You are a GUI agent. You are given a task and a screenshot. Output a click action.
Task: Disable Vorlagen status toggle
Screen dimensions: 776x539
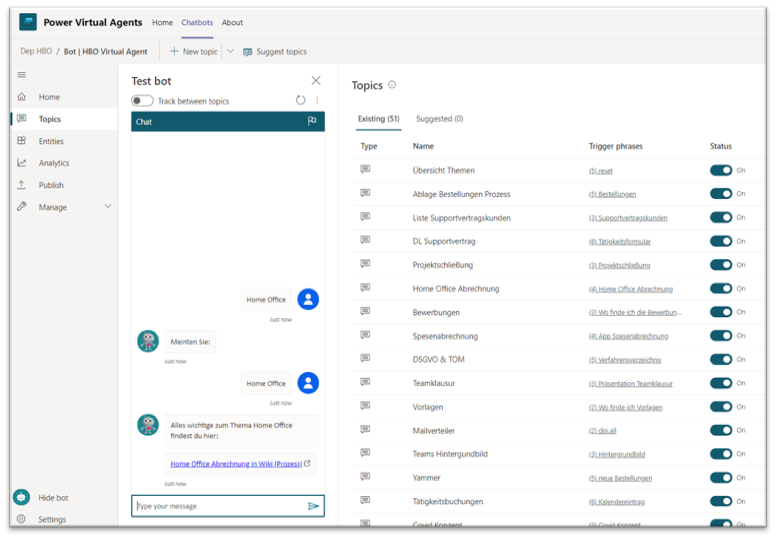(x=721, y=407)
